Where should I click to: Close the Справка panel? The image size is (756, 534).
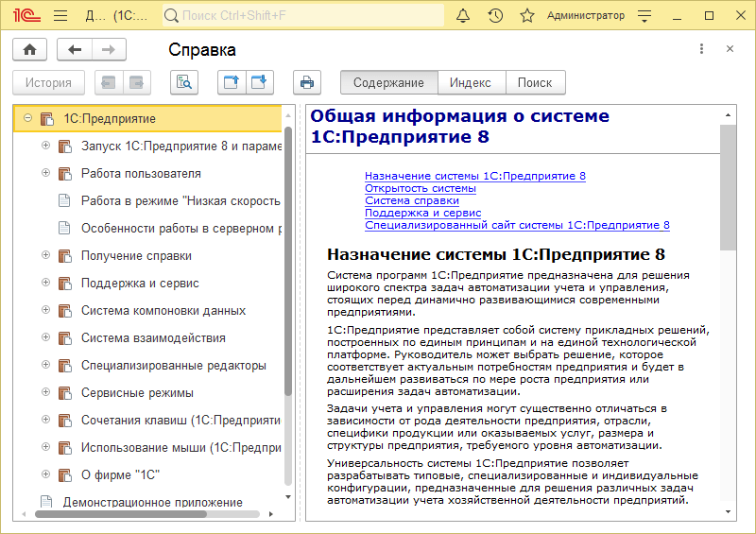point(730,49)
